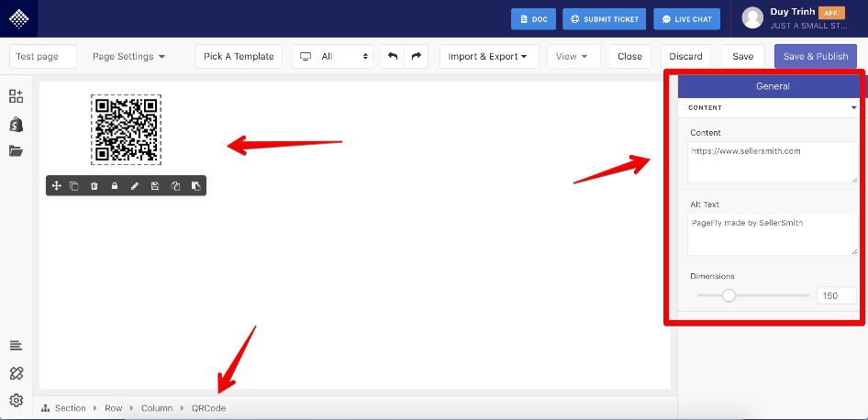Open the saved sections folder icon
The image size is (868, 420).
[16, 150]
